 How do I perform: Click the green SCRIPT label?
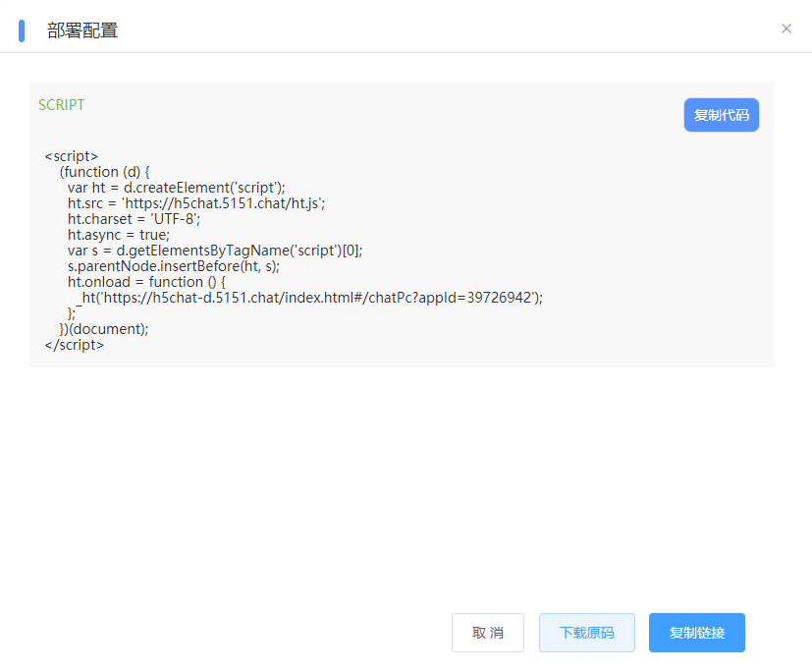pyautogui.click(x=62, y=105)
